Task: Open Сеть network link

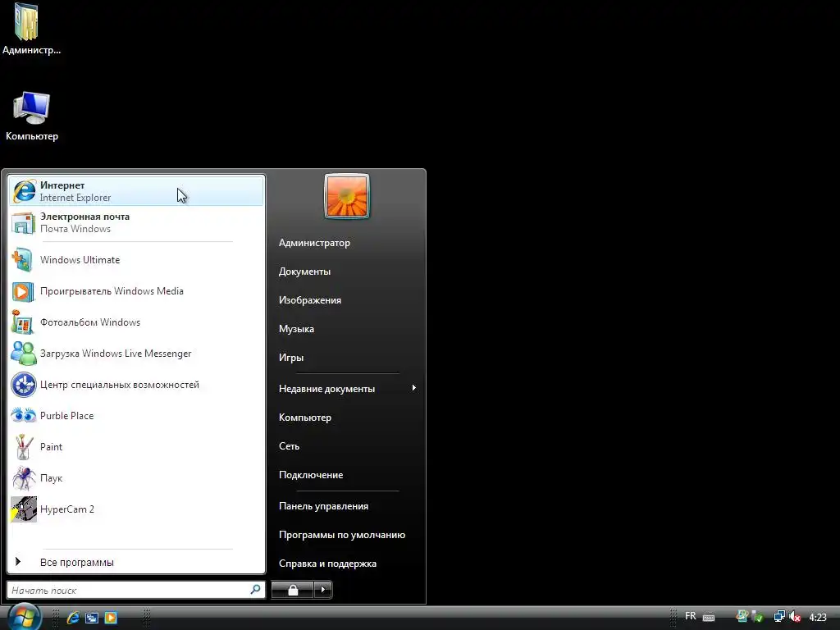Action: tap(289, 446)
